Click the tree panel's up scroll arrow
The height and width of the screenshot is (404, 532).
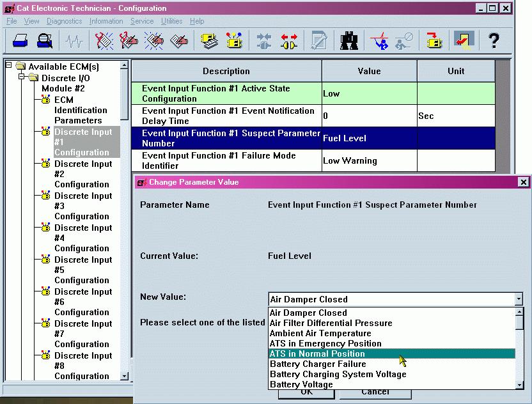[x=124, y=65]
